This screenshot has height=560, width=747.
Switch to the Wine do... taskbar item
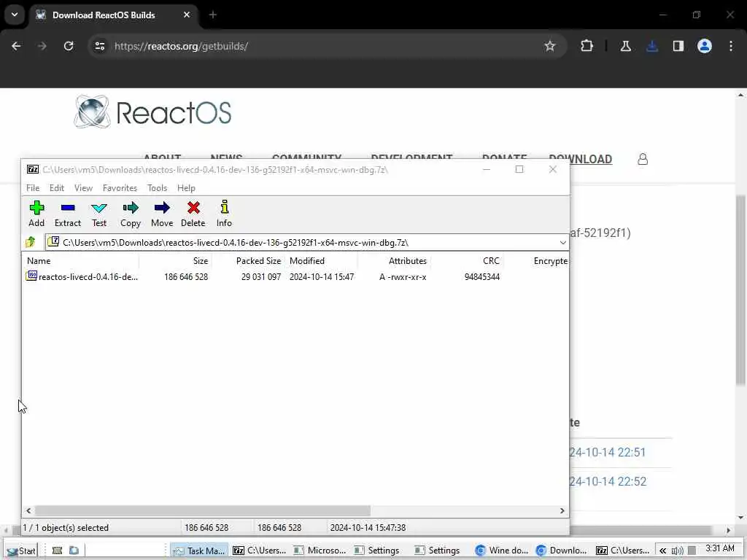502,551
